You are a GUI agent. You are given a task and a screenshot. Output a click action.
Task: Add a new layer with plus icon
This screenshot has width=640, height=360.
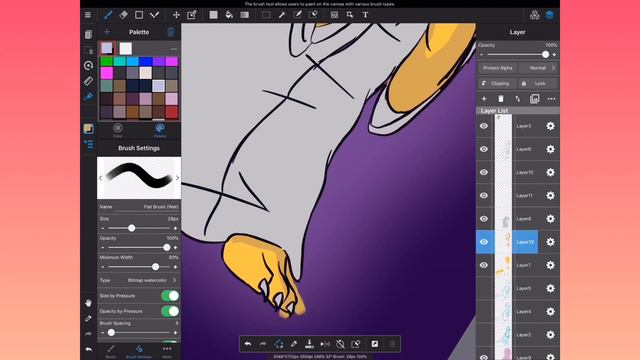[x=484, y=99]
